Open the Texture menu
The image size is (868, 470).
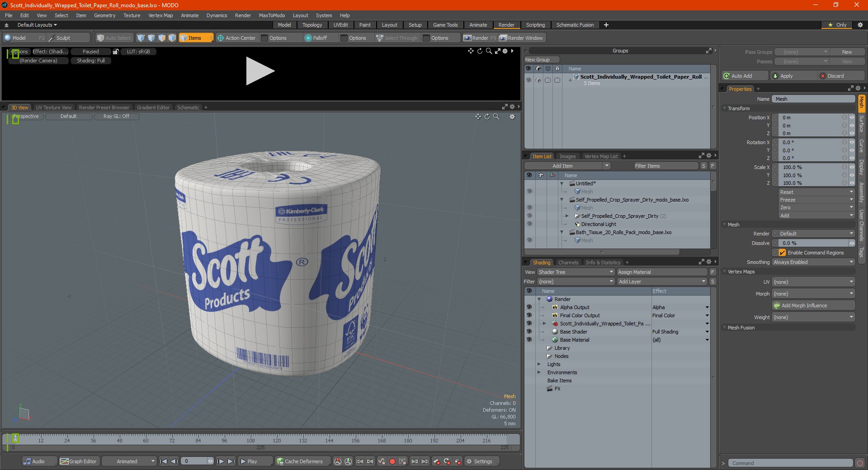click(132, 15)
